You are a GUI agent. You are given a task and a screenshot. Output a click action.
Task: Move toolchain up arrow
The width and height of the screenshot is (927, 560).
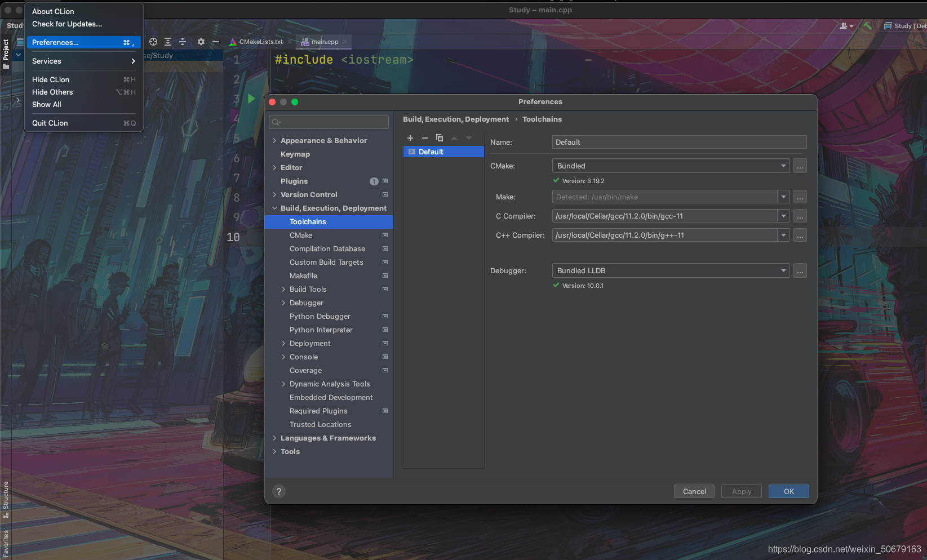point(454,138)
